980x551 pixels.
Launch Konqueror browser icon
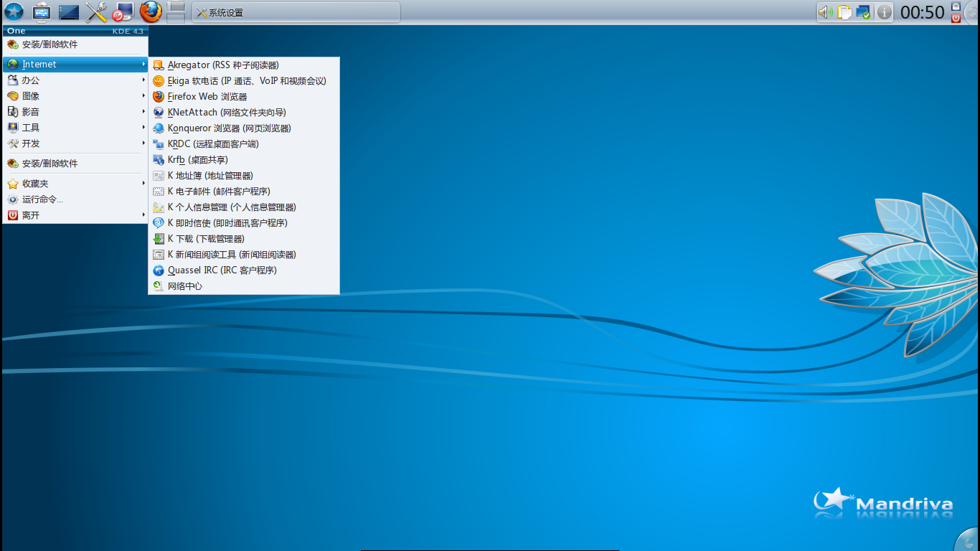pos(159,128)
